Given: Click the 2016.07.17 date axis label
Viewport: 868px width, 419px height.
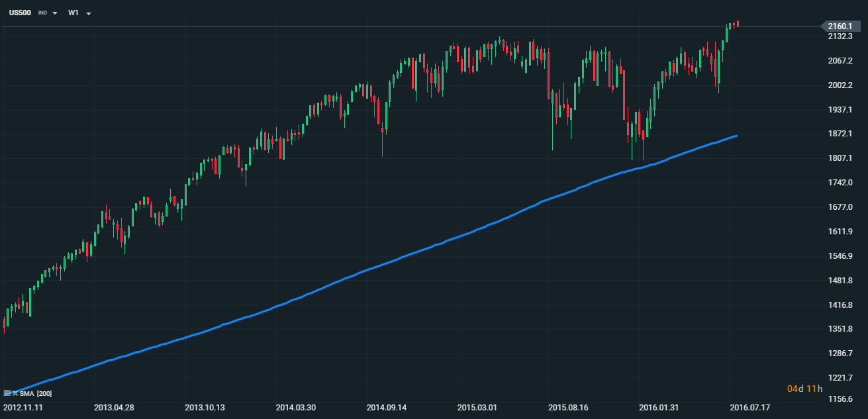Looking at the screenshot, I should pyautogui.click(x=751, y=408).
